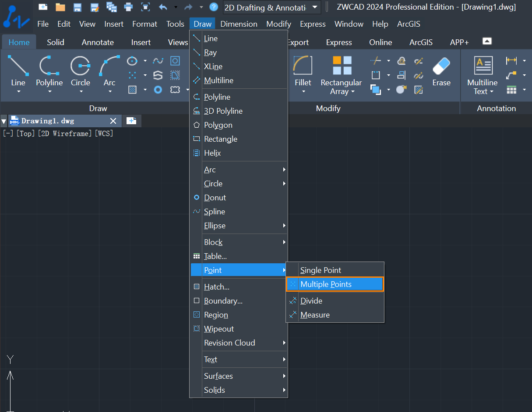The height and width of the screenshot is (412, 532).
Task: Open the Dimension menu in the menu bar
Action: [x=239, y=24]
